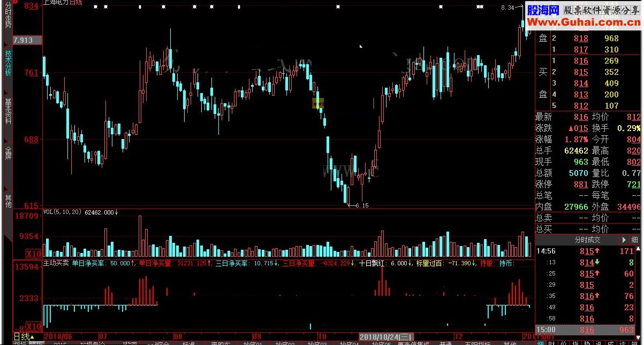Select the 14:56 trade row

click(585, 251)
